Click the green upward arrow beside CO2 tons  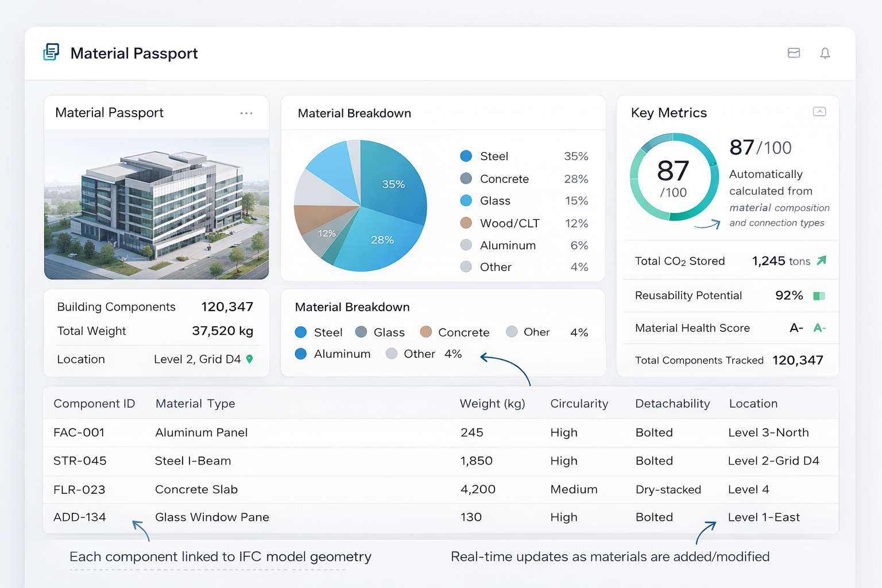tap(822, 261)
